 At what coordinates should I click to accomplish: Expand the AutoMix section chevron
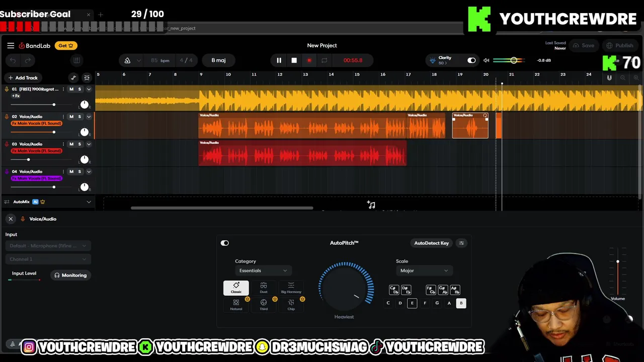tap(89, 202)
